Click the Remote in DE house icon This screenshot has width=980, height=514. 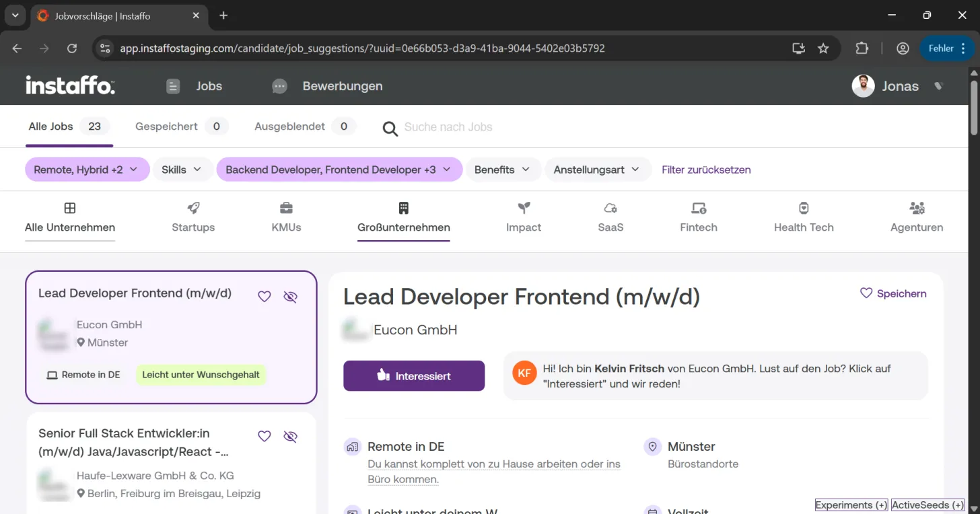352,447
